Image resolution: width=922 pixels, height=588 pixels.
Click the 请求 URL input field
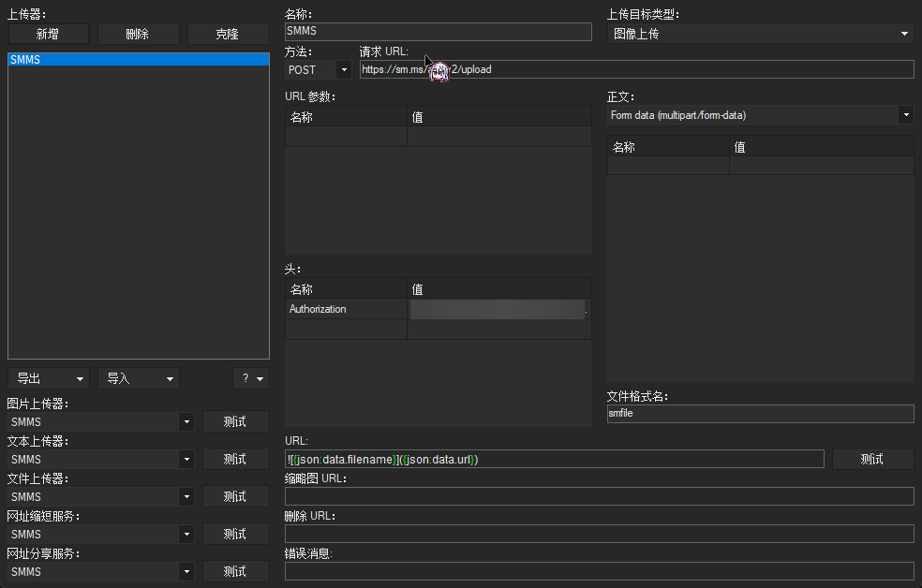637,69
